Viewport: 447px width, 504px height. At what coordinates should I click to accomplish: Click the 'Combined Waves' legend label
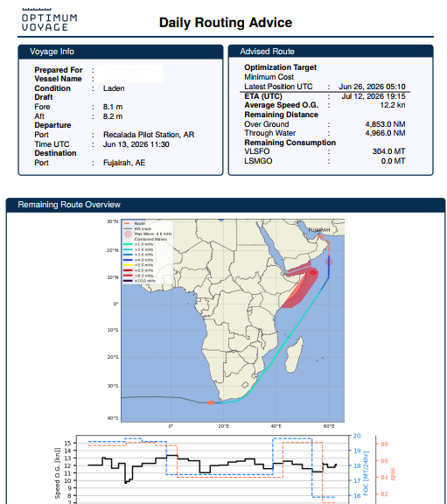[150, 239]
